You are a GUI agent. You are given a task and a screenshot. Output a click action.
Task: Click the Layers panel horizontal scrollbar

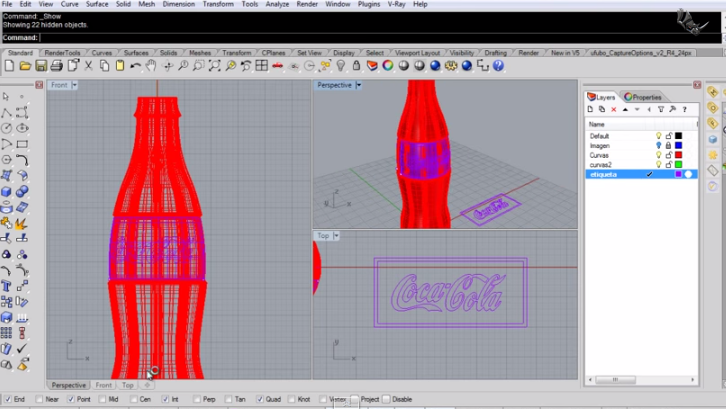tap(641, 380)
